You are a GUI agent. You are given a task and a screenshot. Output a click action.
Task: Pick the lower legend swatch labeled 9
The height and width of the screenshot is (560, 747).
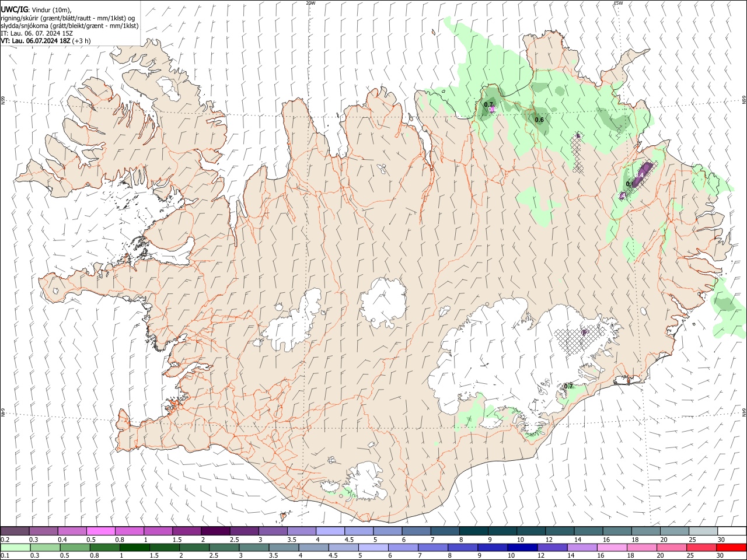coord(492,547)
